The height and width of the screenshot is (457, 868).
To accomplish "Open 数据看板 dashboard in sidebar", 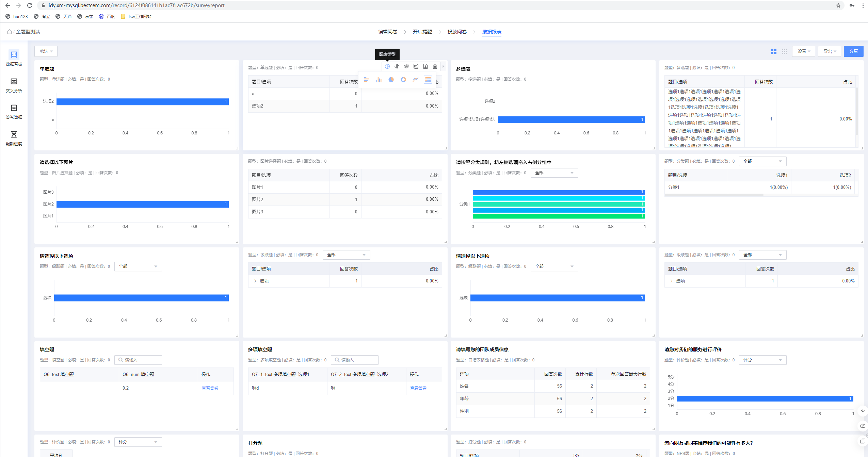I will pyautogui.click(x=14, y=58).
